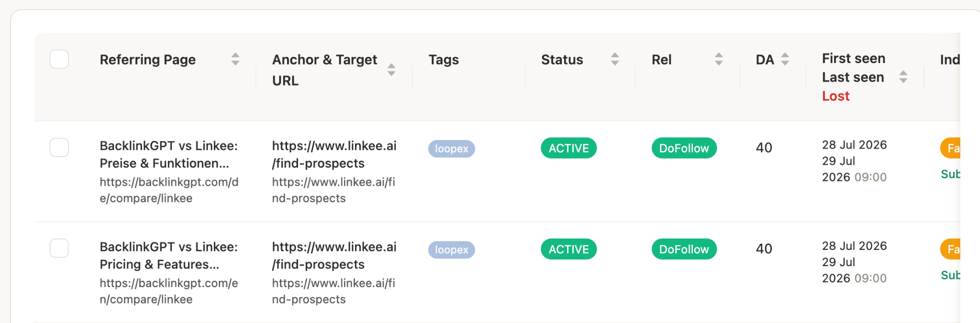Click the DoFollow badge in the Preise row
Viewport: 980px width, 323px height.
click(x=684, y=148)
